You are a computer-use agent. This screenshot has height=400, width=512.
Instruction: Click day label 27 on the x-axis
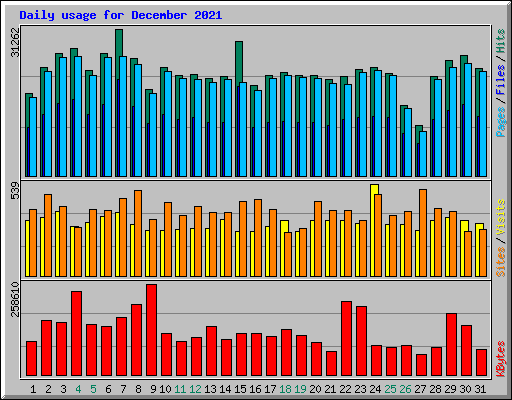420,389
